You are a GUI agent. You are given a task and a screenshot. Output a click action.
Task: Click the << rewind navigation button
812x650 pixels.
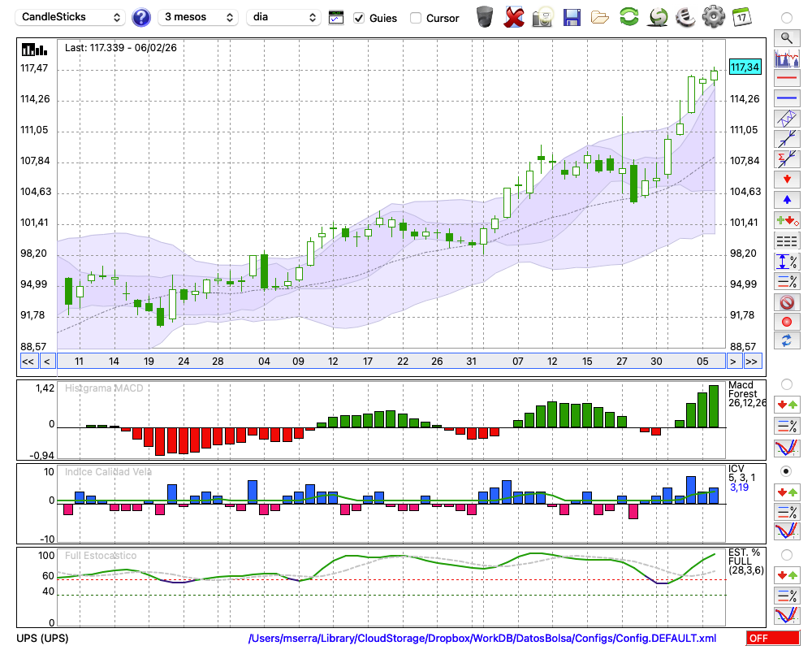[x=28, y=362]
